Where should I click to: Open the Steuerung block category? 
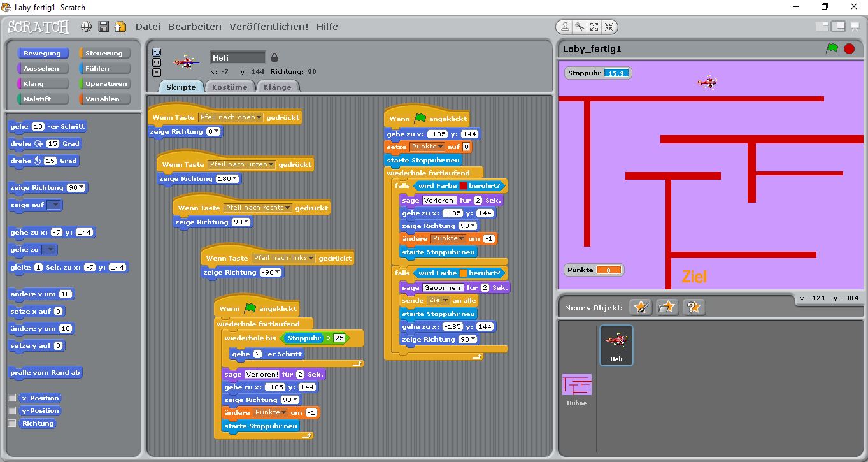pyautogui.click(x=104, y=53)
